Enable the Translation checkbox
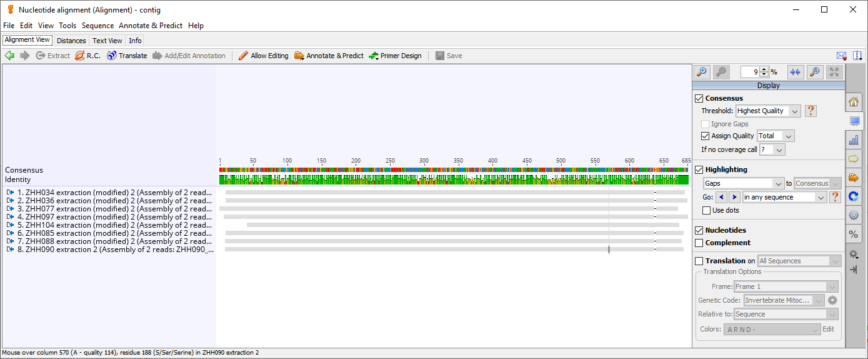 pyautogui.click(x=699, y=261)
